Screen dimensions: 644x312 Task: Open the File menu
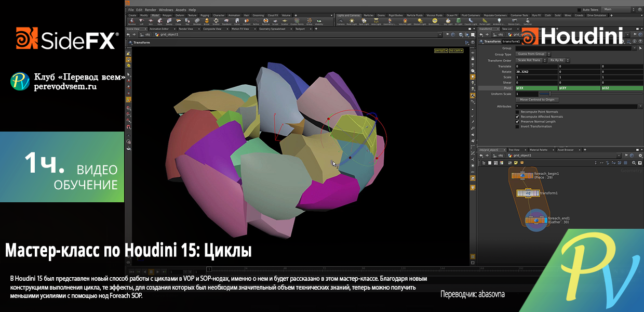click(x=131, y=10)
